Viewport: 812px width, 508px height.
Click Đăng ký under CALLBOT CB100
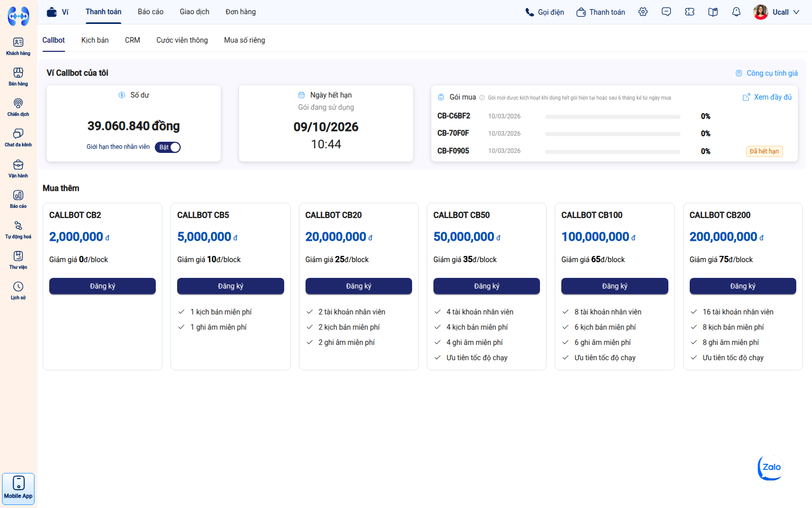[615, 286]
